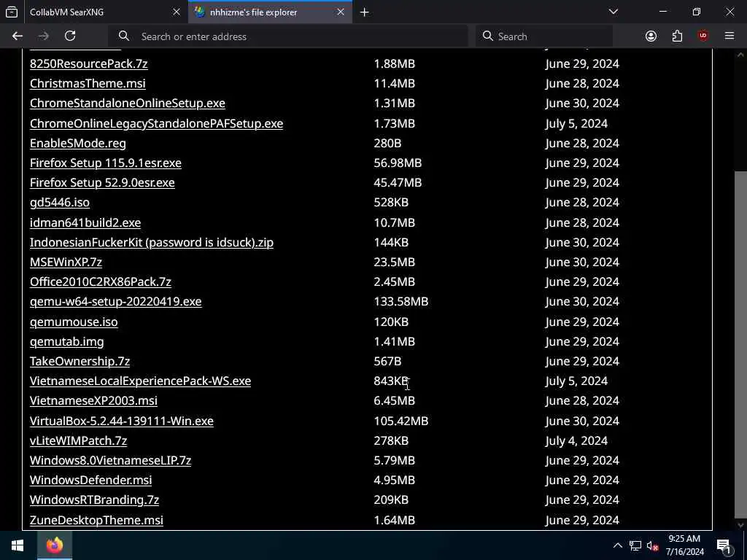Download Office2010C2RX86Pack.7z
The image size is (747, 560).
click(101, 282)
